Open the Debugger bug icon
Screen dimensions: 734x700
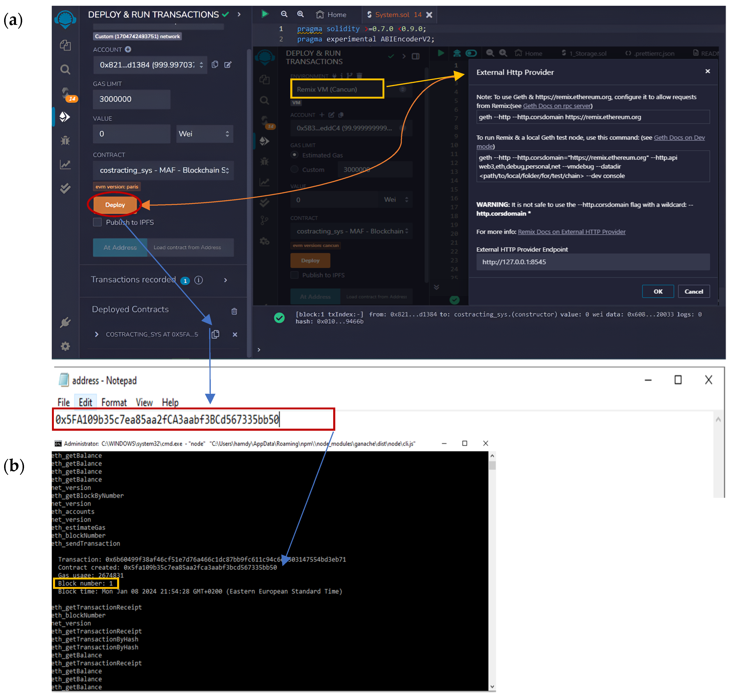(65, 141)
